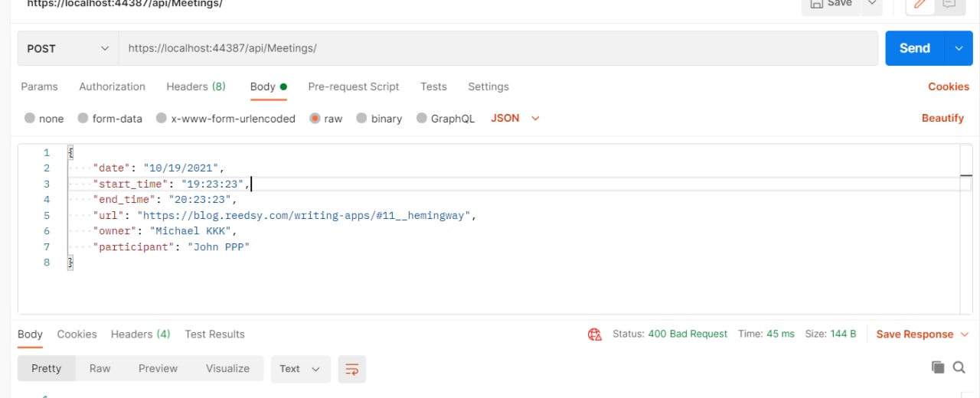980x398 pixels.
Task: Click the request URL input field
Action: pos(498,48)
